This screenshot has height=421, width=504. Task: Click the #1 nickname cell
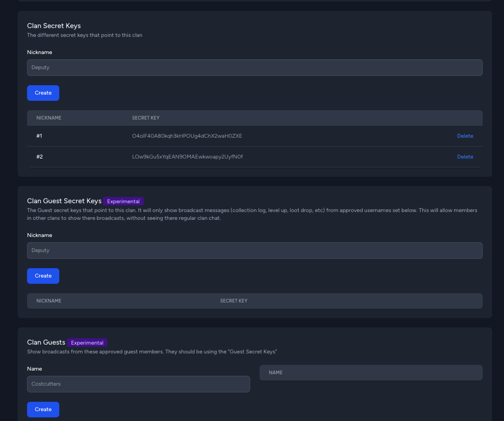[x=39, y=136]
